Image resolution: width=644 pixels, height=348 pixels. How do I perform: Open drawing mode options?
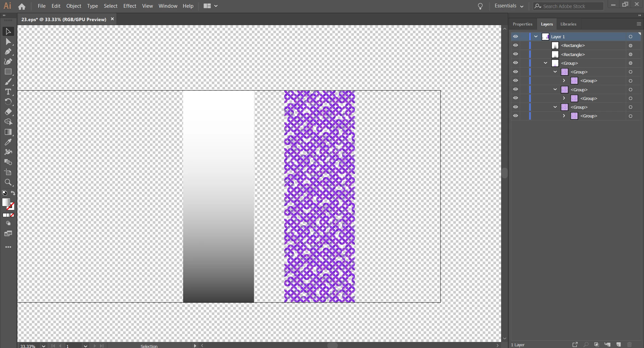(8, 223)
